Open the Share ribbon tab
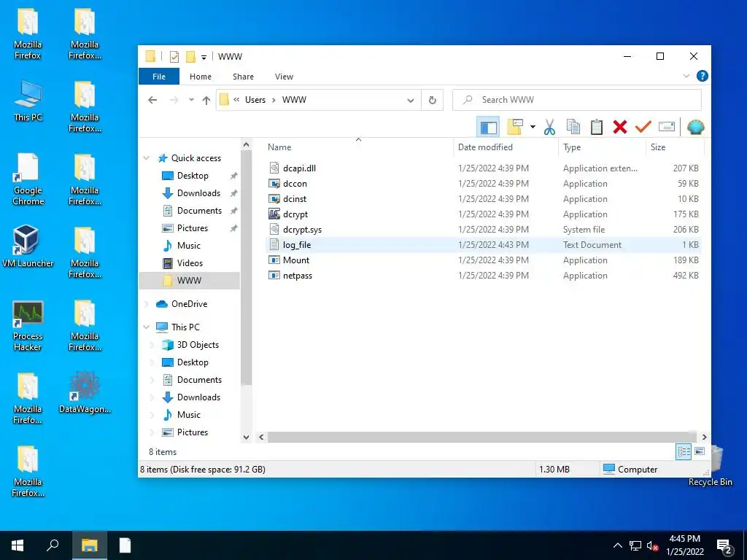 [x=243, y=77]
